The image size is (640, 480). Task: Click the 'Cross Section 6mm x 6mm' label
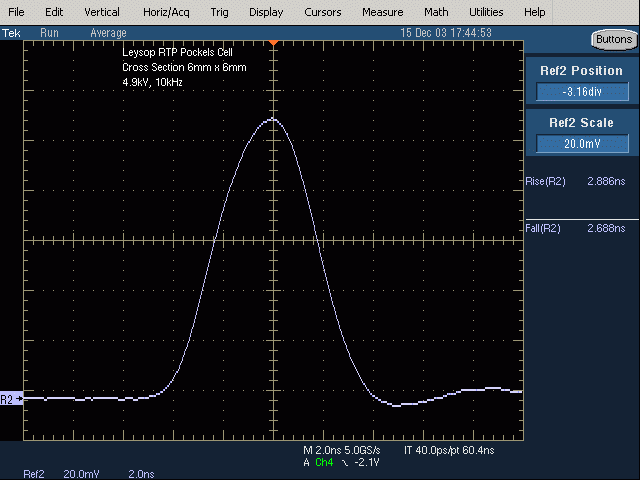click(x=184, y=67)
